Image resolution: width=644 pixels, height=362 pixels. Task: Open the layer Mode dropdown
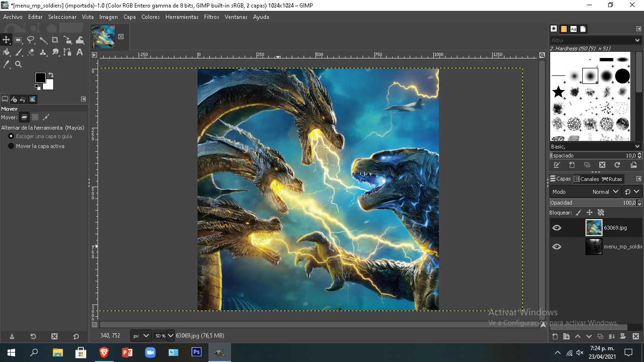tap(586, 192)
